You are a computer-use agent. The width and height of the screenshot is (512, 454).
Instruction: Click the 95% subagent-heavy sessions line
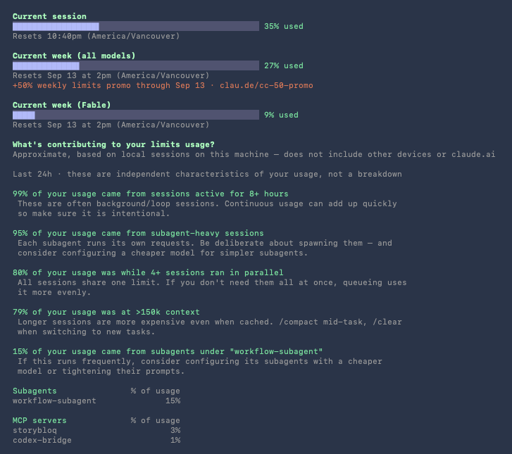click(138, 233)
